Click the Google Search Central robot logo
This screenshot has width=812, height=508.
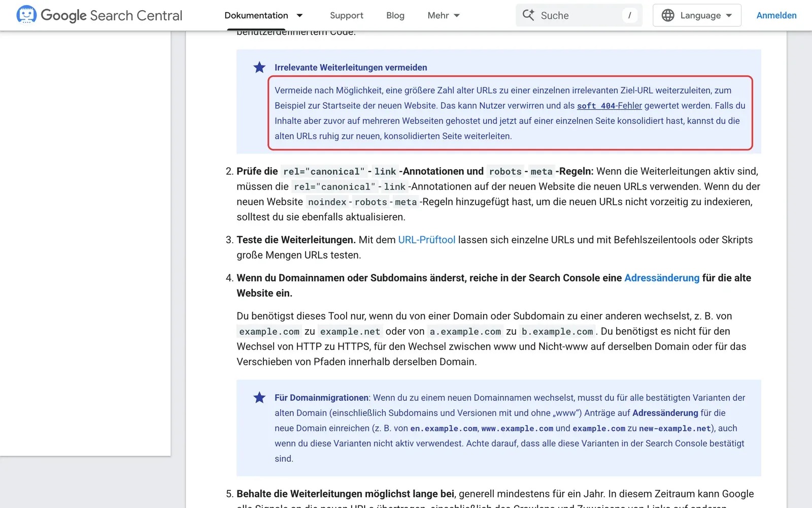(x=26, y=15)
